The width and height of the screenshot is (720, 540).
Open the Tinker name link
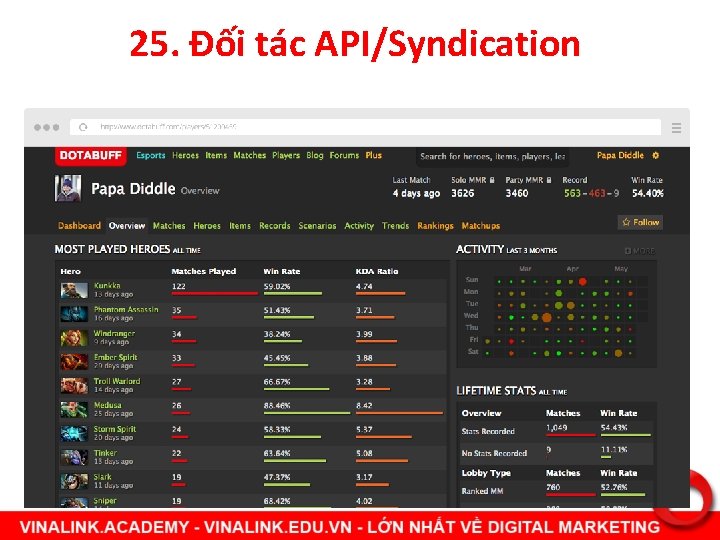pos(105,453)
